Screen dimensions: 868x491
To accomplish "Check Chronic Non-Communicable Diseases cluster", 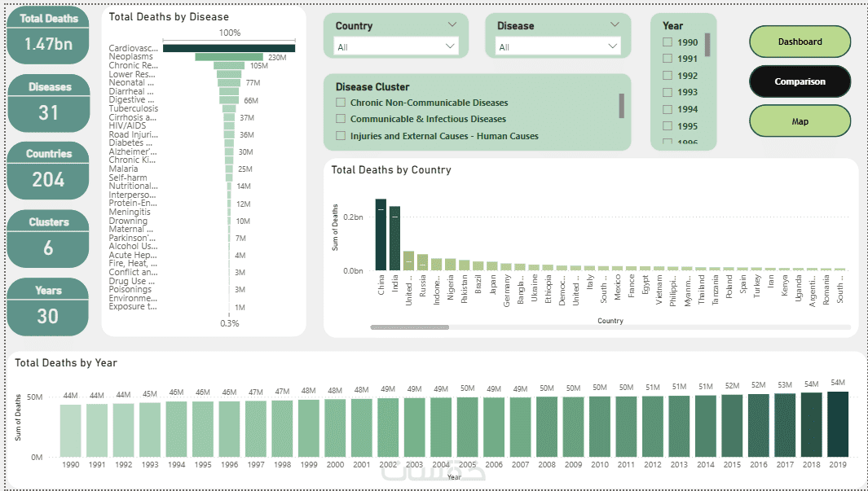I will point(341,103).
